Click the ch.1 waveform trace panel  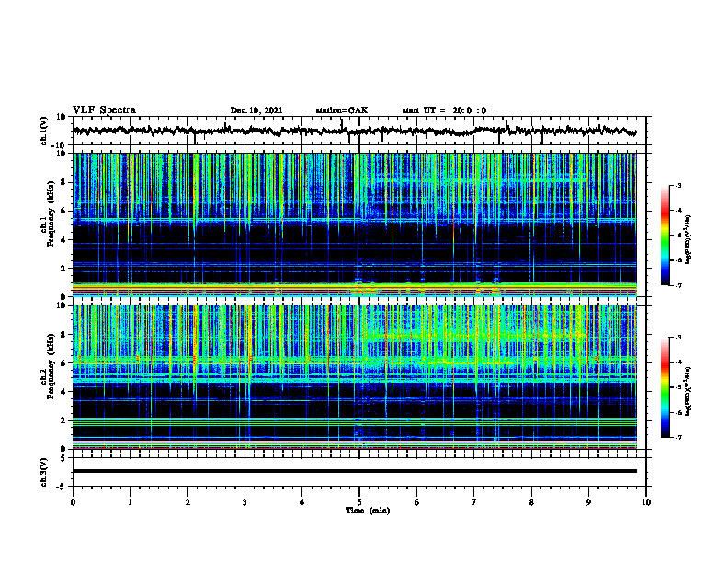pyautogui.click(x=359, y=131)
